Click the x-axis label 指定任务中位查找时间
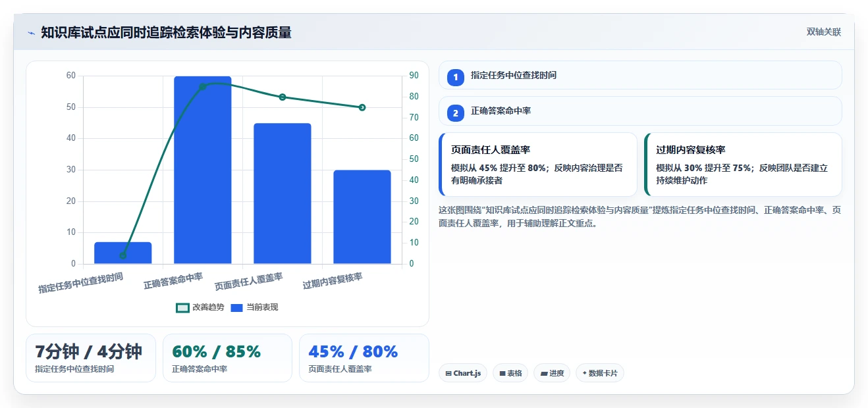This screenshot has width=868, height=408. coord(81,284)
